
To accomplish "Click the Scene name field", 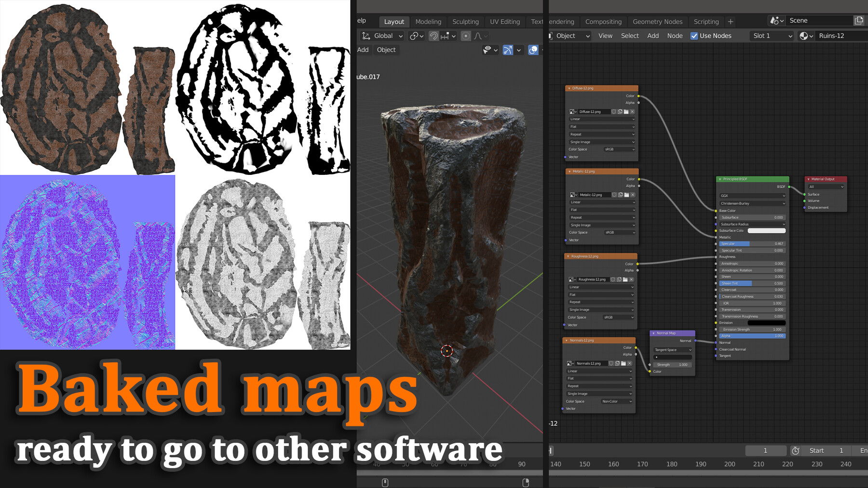I will pyautogui.click(x=820, y=21).
